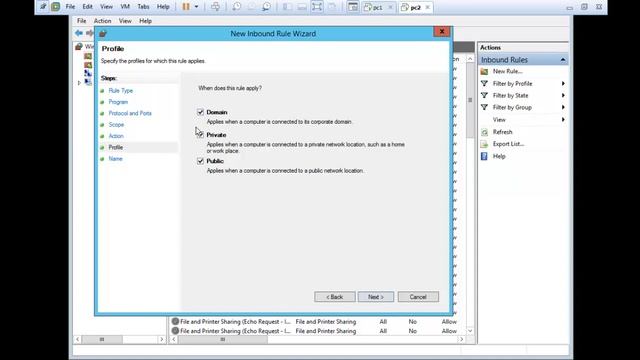Click the take snapshot clock icon
640x360 pixels.
pyautogui.click(x=236, y=7)
